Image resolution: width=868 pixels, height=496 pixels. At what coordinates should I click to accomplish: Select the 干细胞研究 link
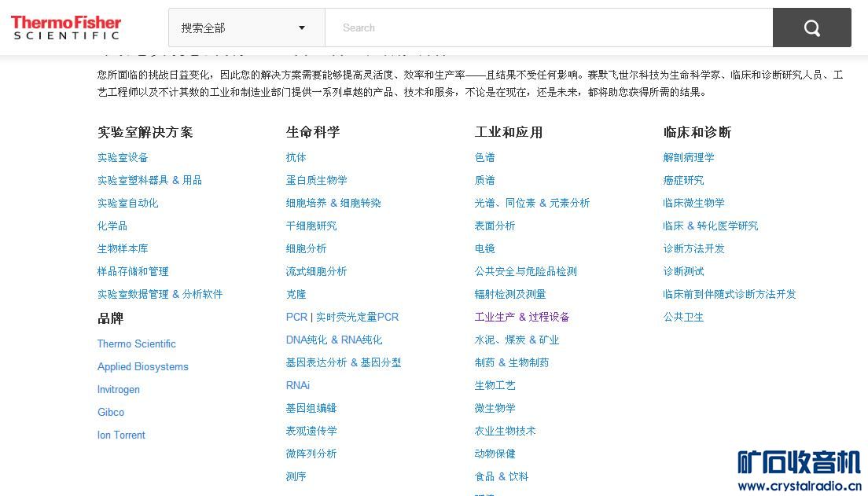[x=311, y=226]
